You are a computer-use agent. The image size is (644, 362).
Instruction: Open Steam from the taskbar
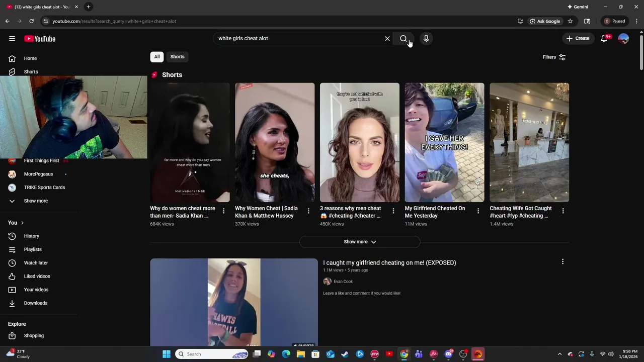pos(345,354)
